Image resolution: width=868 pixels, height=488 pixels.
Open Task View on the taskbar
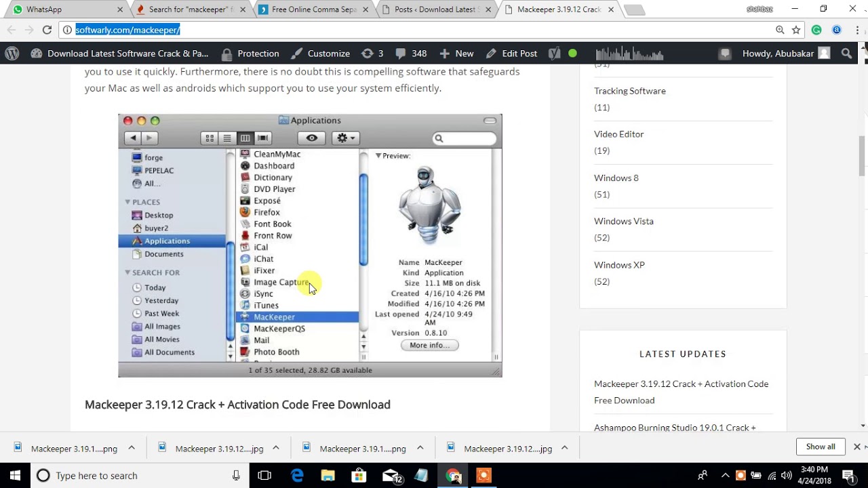(264, 475)
